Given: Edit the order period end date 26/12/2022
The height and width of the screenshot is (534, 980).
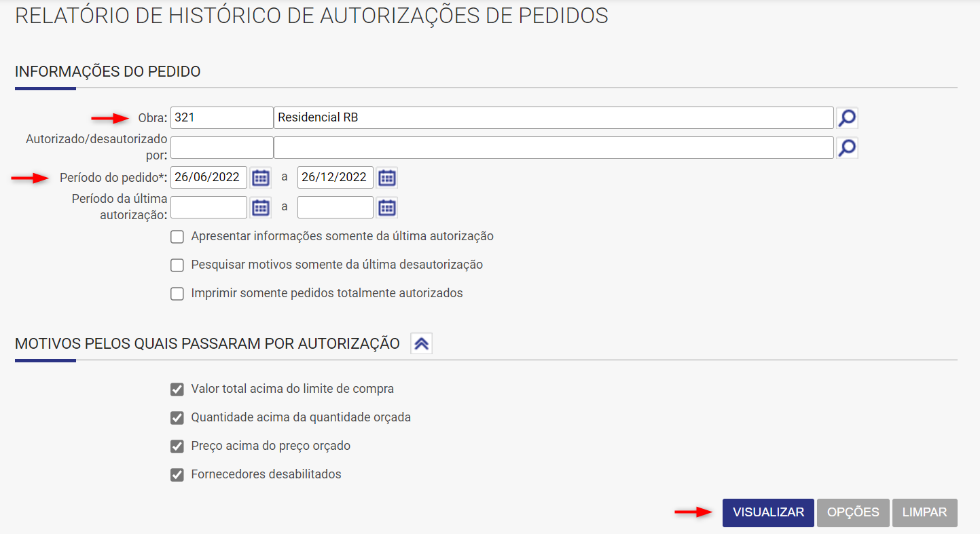Looking at the screenshot, I should [335, 178].
